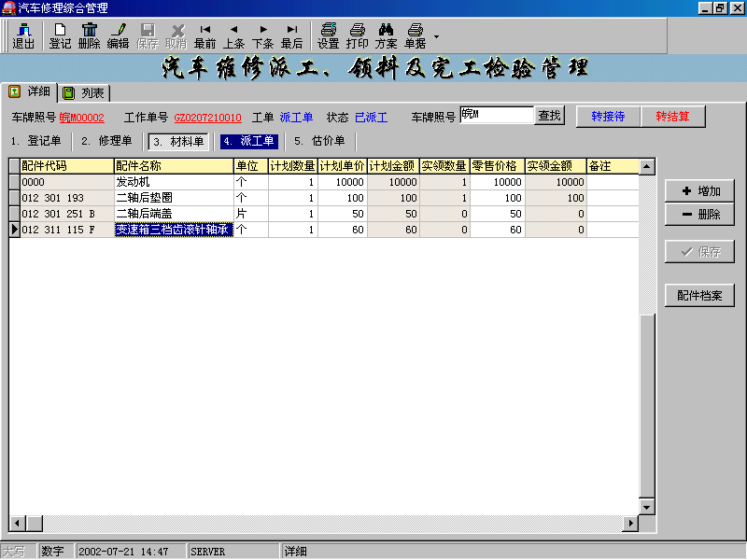Click the 零售价格 column header

tap(498, 166)
